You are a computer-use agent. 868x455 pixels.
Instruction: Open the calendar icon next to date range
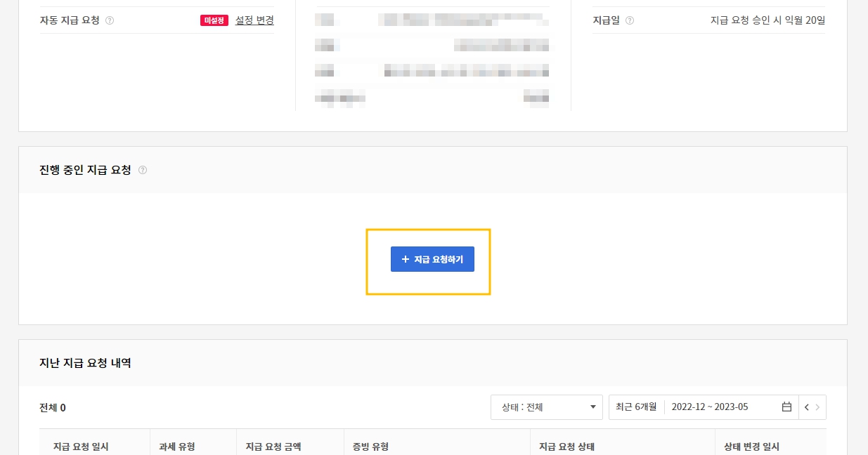(x=786, y=407)
